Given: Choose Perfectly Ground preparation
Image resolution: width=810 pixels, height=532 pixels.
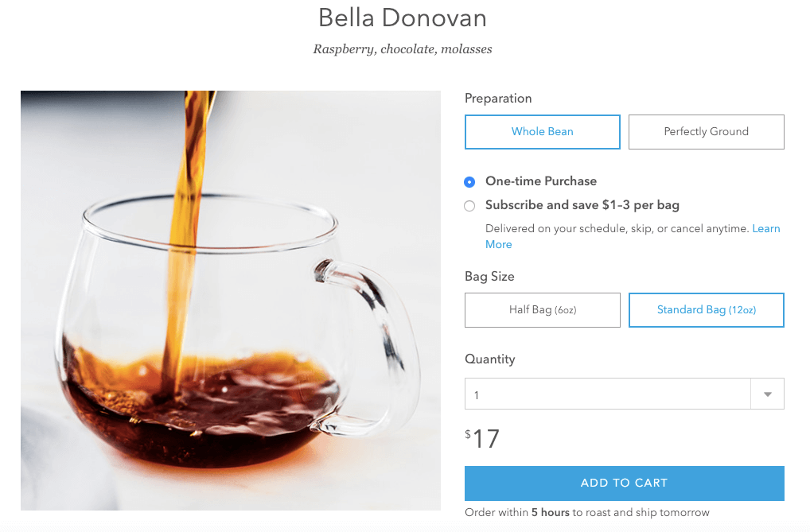Looking at the screenshot, I should click(x=707, y=132).
